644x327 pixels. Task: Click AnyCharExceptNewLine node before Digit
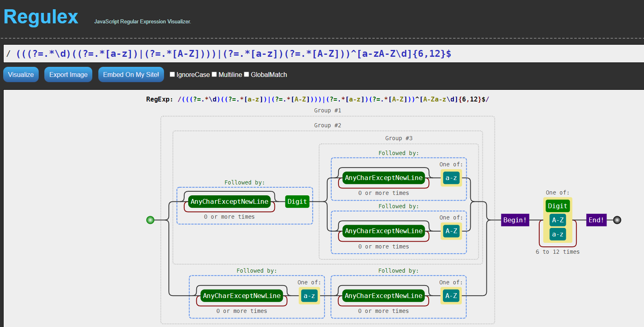point(229,201)
